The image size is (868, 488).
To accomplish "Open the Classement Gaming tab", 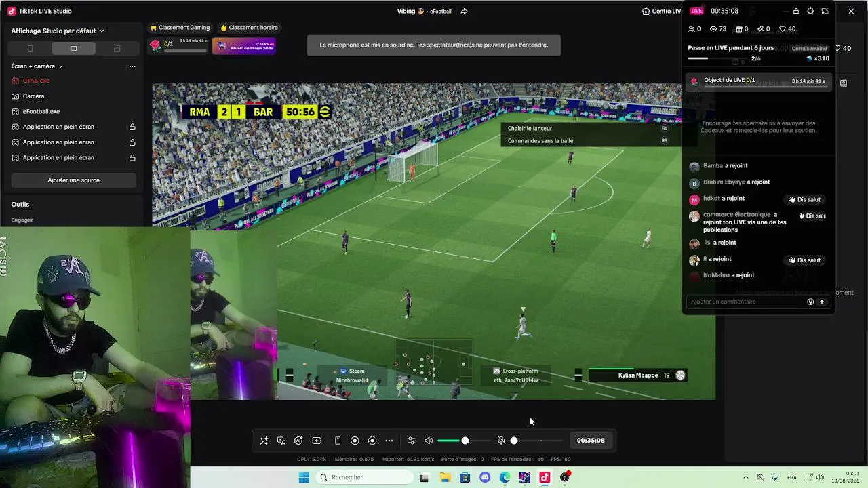I will (180, 28).
